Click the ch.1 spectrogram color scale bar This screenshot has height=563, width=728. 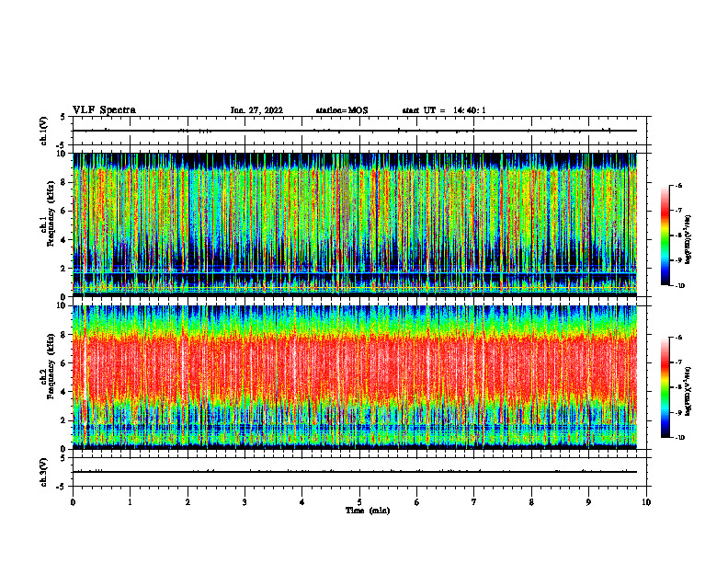[665, 236]
